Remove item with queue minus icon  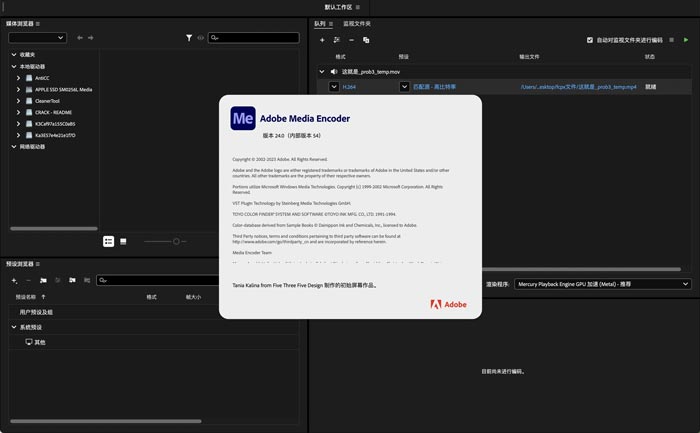(351, 40)
